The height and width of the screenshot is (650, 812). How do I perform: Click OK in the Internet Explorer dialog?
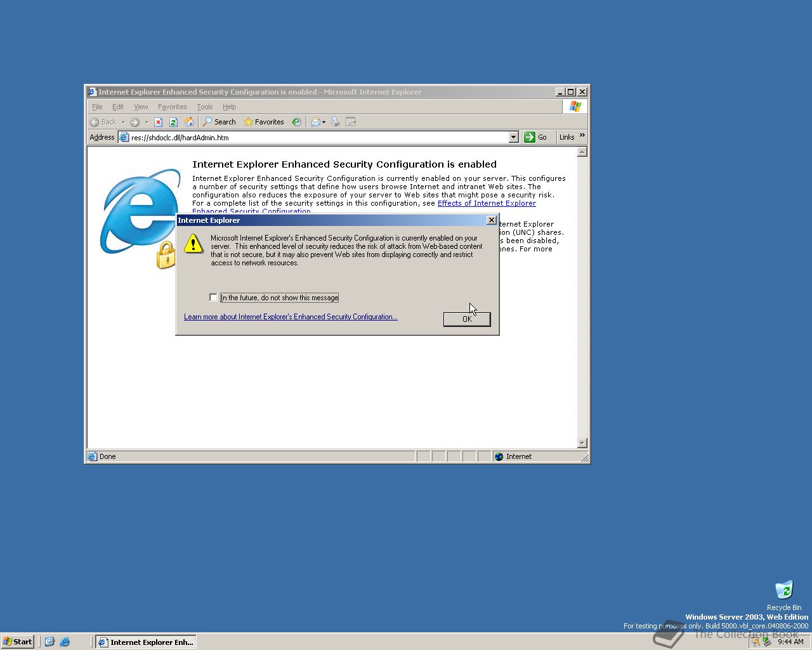pos(467,319)
